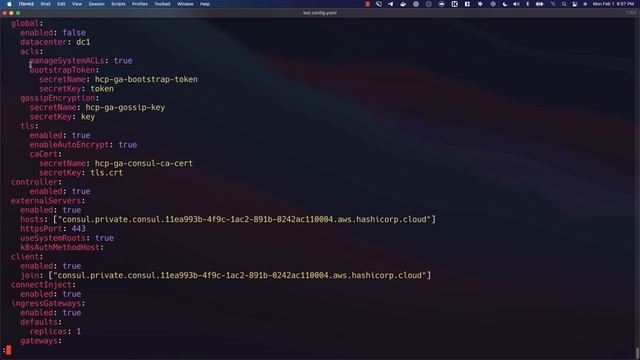Viewport: 640px width, 360px height.
Task: Open the Session menu
Action: (x=96, y=4)
